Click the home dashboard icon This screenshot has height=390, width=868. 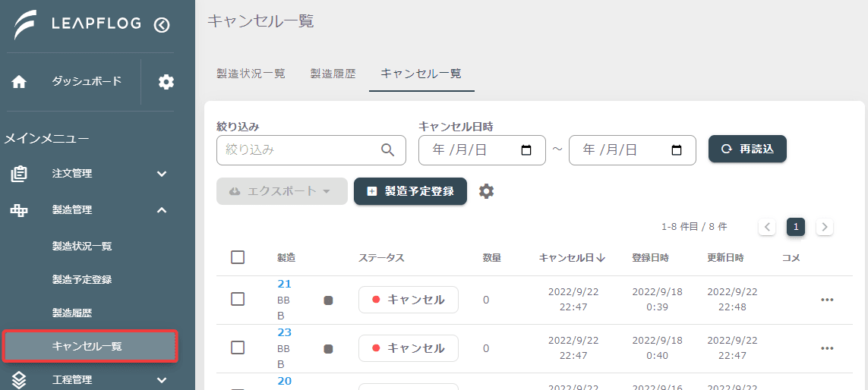[20, 82]
